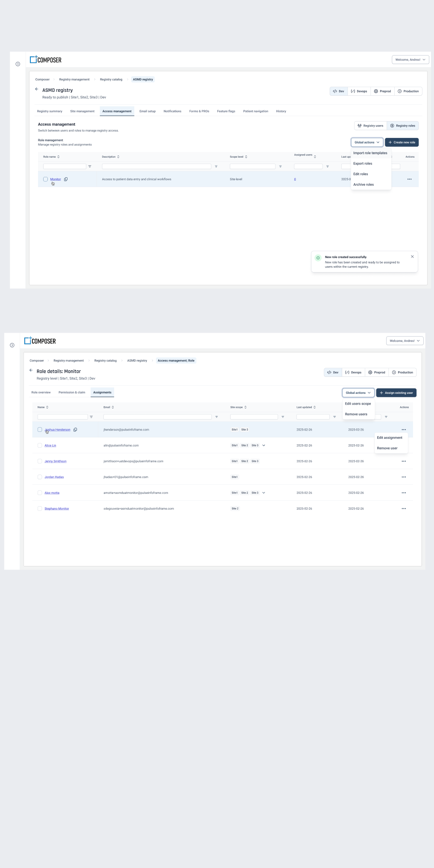Select Production environment in ASMD registry screen
Screen dimensions: 434x868
(408, 91)
